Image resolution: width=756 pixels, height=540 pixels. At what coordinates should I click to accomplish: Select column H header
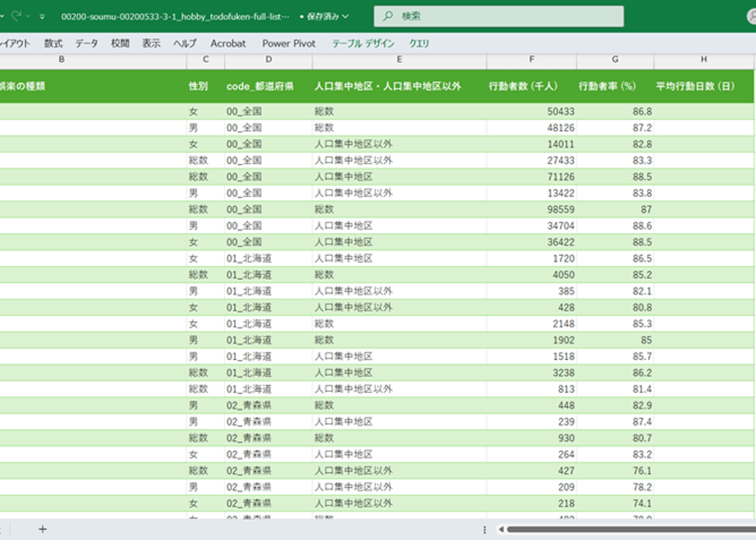[x=704, y=59]
